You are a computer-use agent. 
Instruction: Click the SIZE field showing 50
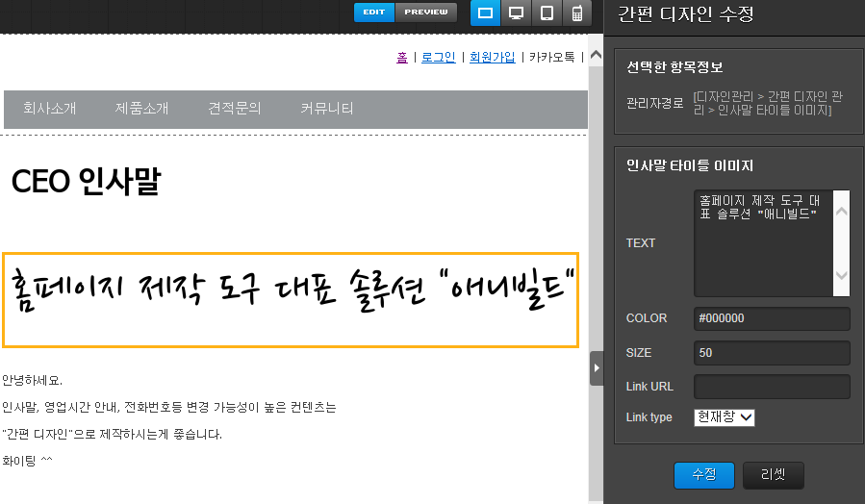coord(772,353)
